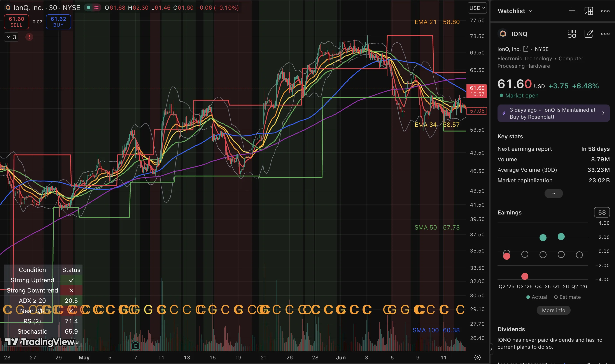
Task: Click the Jun label on time axis
Action: [x=341, y=358]
